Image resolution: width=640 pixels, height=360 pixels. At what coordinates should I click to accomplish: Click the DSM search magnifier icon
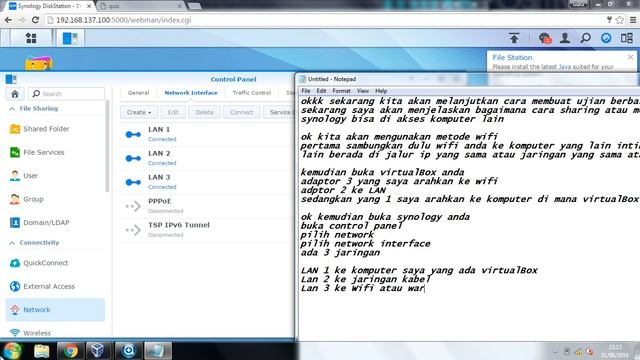point(585,38)
